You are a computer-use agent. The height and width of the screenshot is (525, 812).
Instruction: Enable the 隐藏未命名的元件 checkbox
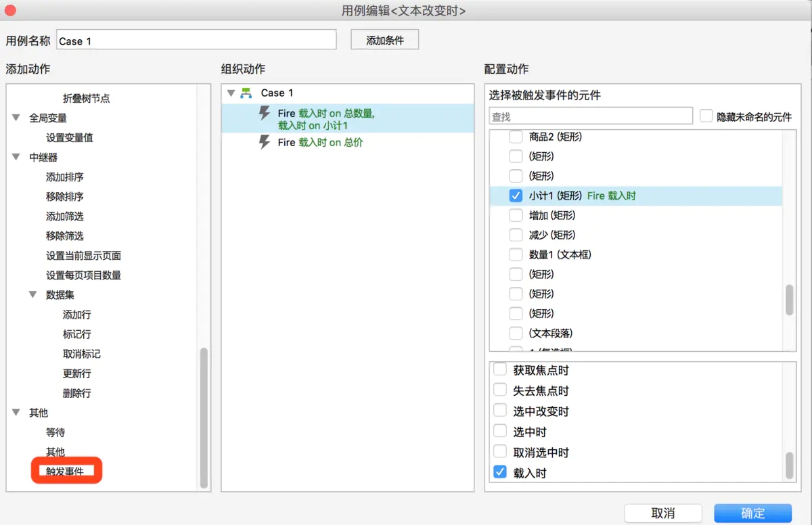point(706,116)
